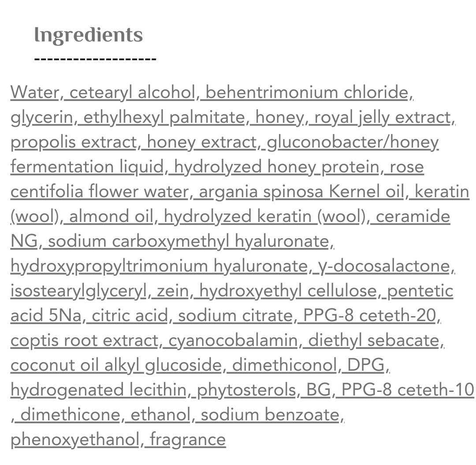Open the cetearyl alcohol link
This screenshot has width=476, height=465.
(x=133, y=92)
